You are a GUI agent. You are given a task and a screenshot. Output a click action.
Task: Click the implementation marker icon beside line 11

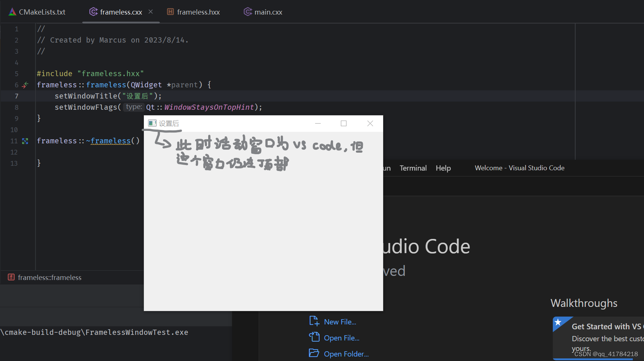coord(25,141)
